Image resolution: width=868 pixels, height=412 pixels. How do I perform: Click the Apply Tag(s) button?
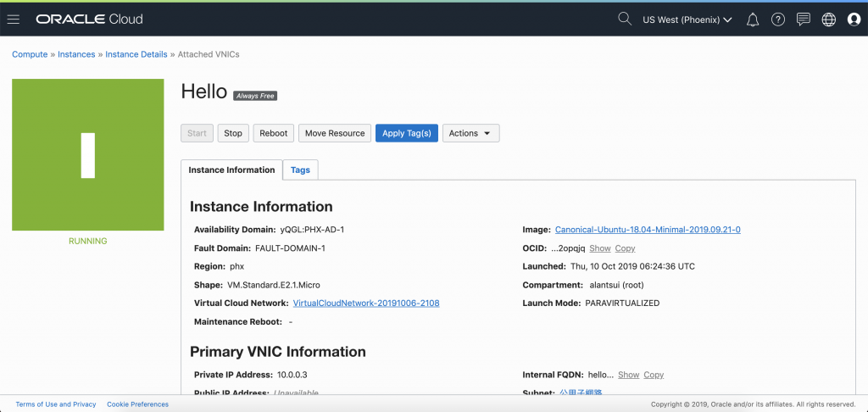(407, 133)
